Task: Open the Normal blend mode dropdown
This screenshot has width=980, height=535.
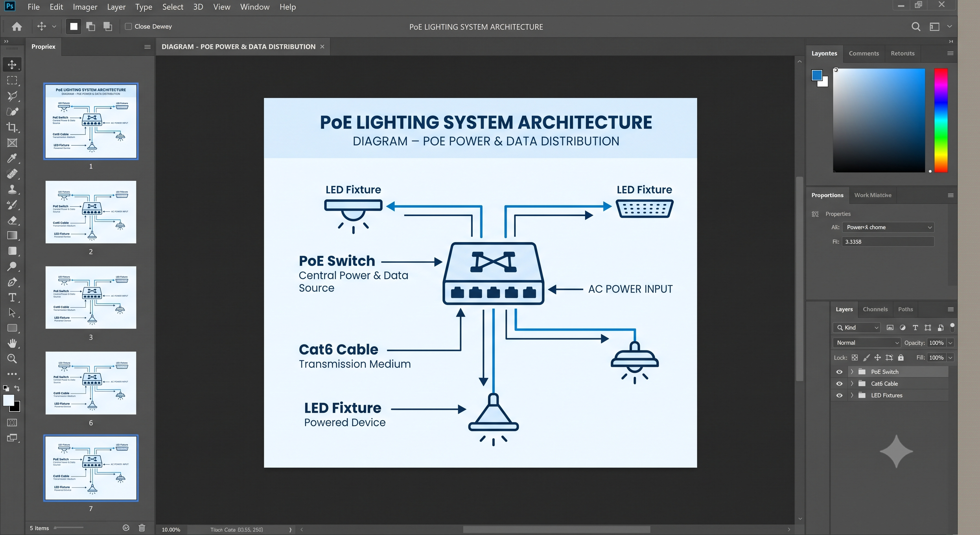Action: click(867, 343)
